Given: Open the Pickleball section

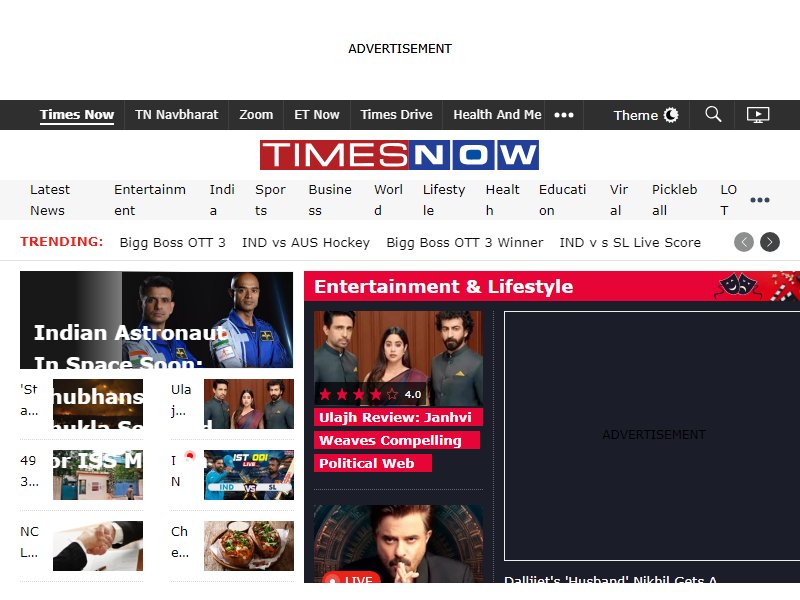Looking at the screenshot, I should point(674,200).
